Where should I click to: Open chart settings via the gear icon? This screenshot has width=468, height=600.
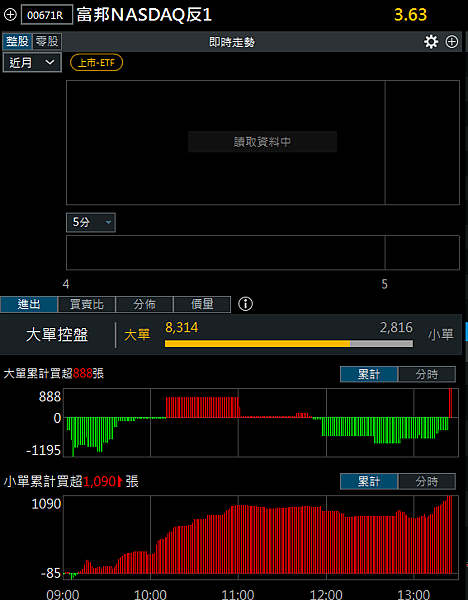coord(431,42)
